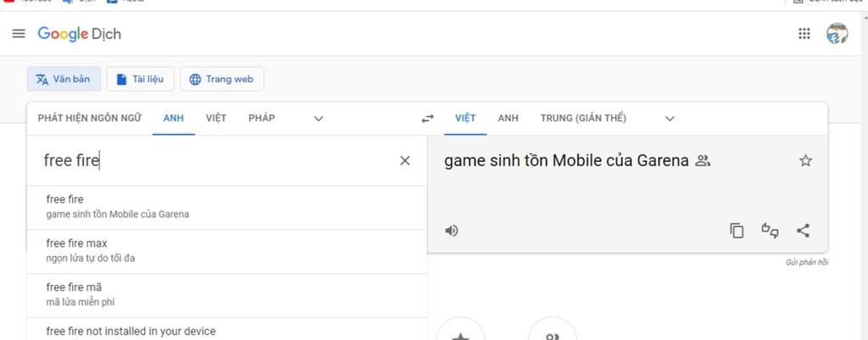Open the Google apps grid
Viewport: 868px width, 340px height.
pyautogui.click(x=804, y=34)
